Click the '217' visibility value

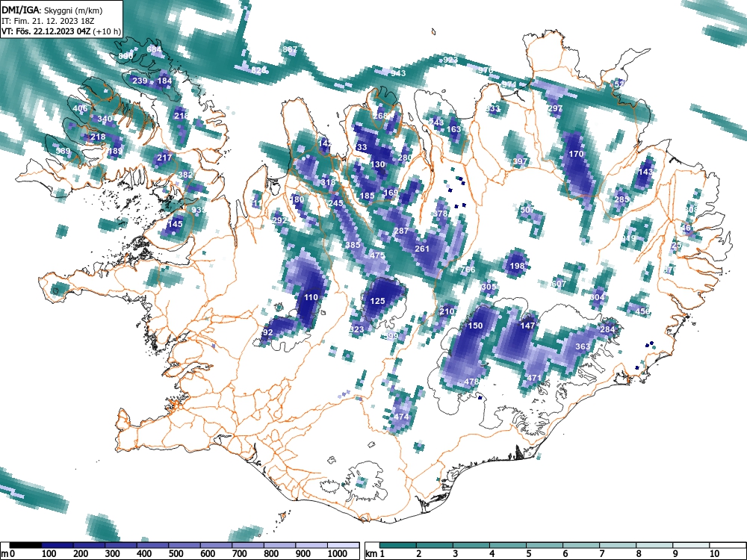pos(164,158)
